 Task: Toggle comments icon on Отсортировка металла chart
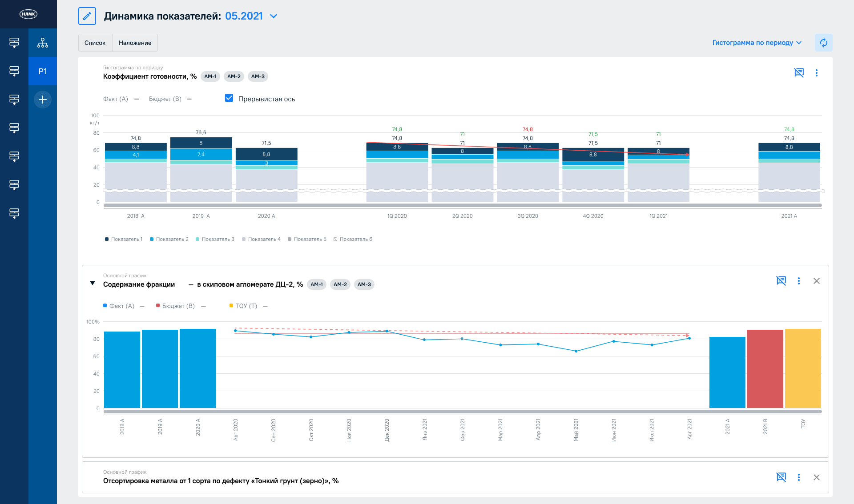pos(781,477)
